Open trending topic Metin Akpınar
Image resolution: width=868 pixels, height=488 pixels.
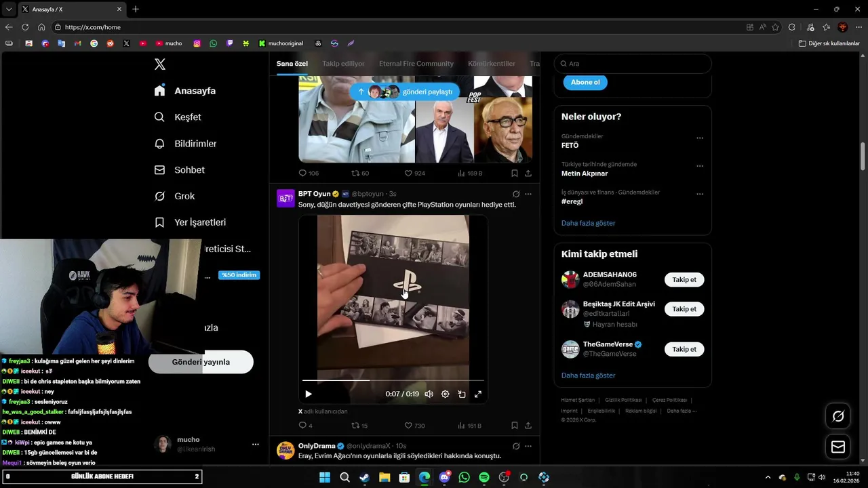coord(585,174)
